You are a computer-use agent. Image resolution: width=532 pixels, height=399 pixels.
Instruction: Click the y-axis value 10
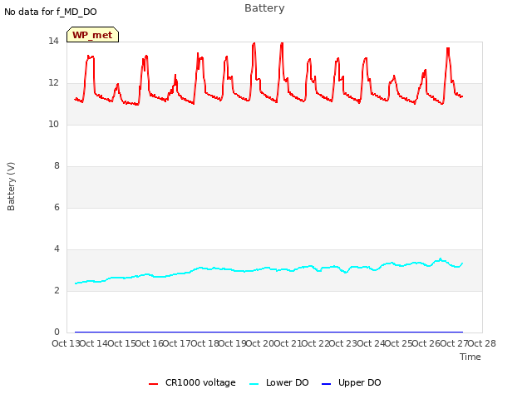click(x=53, y=124)
